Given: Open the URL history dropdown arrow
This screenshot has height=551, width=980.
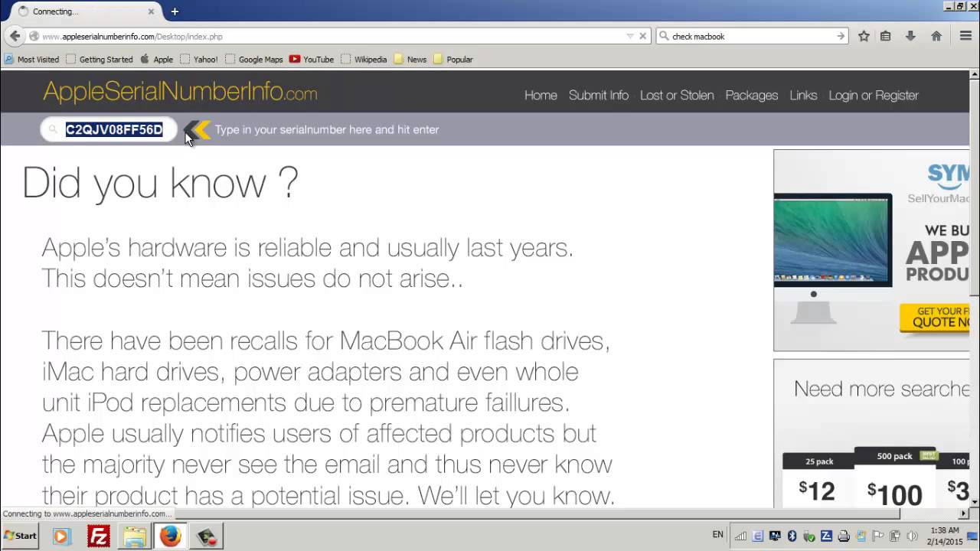Looking at the screenshot, I should coord(630,36).
